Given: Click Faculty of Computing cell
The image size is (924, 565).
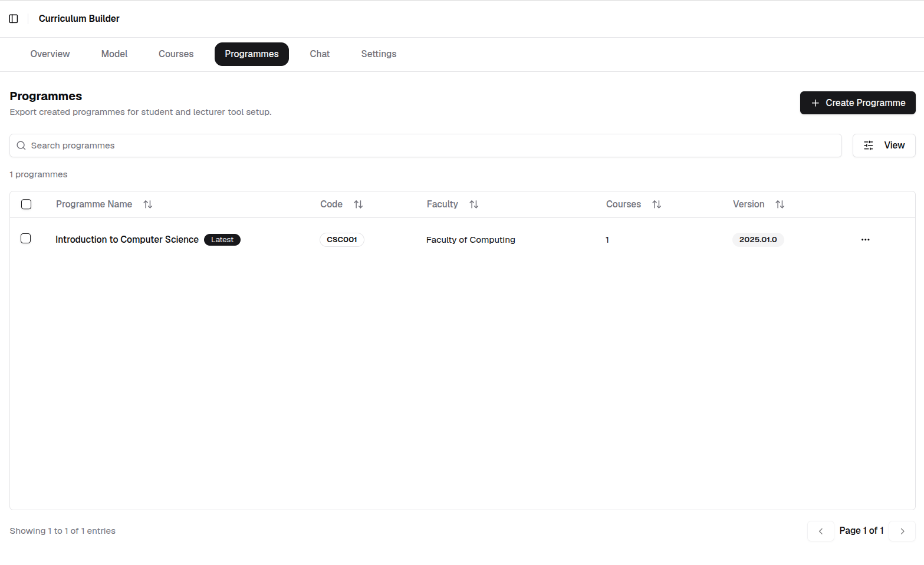Looking at the screenshot, I should pyautogui.click(x=471, y=240).
